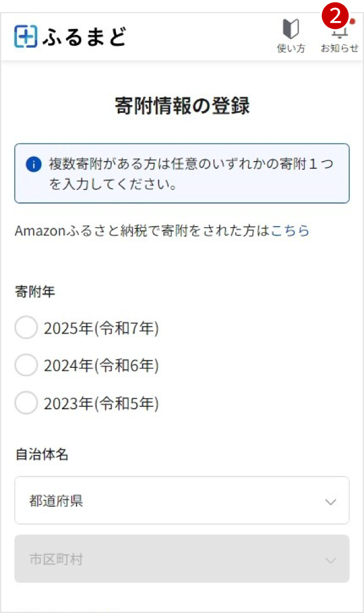The image size is (364, 613).
Task: Click the red number 2 badge
Action: pyautogui.click(x=335, y=16)
